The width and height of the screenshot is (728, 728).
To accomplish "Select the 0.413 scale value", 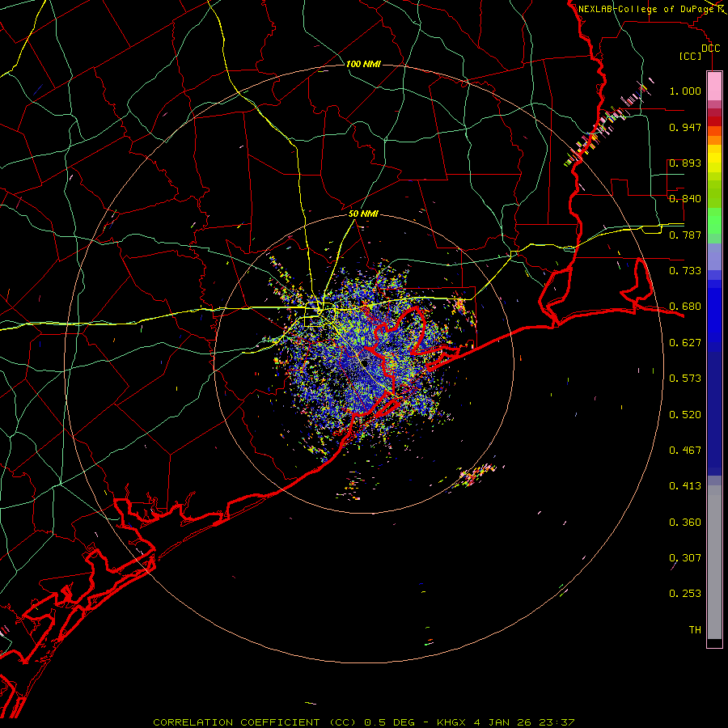I will (x=685, y=486).
